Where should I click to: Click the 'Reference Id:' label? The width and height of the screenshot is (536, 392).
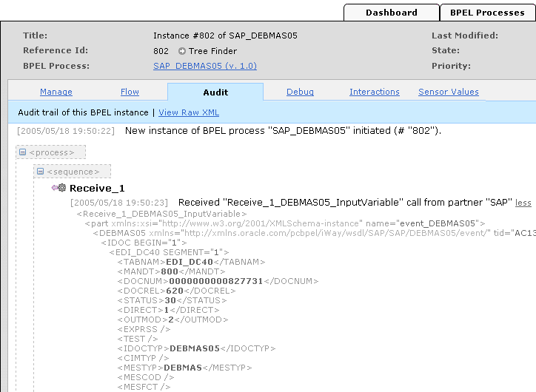(56, 50)
